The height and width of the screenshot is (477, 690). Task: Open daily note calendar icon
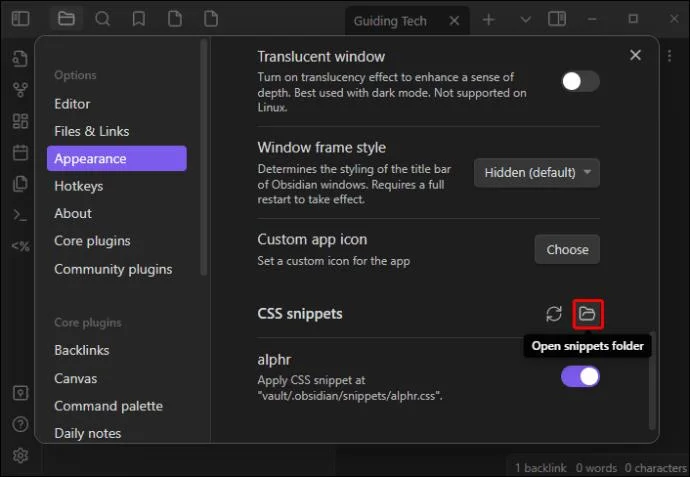(x=20, y=152)
